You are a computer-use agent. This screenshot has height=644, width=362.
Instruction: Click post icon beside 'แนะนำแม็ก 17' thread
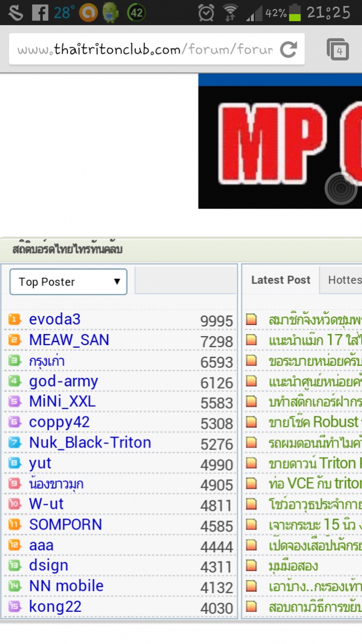tap(251, 341)
